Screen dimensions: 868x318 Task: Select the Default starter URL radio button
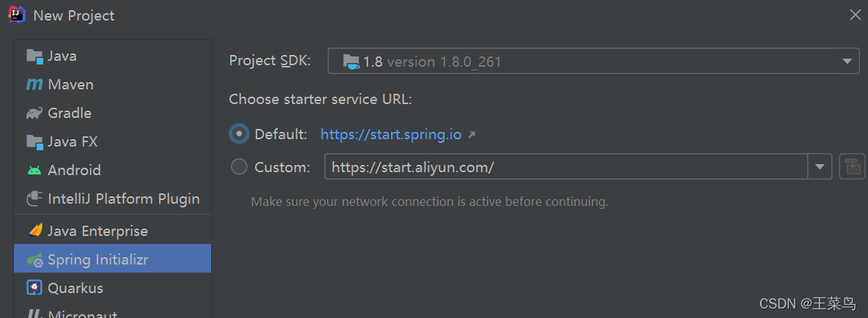239,134
